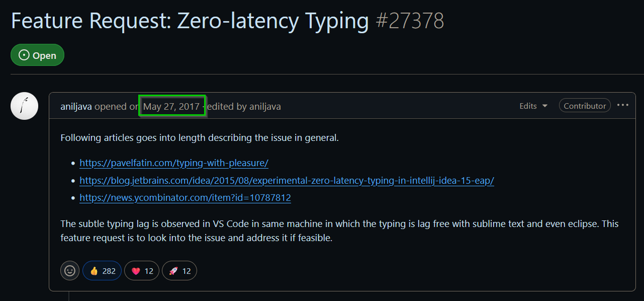Toggle the heart reaction with 12
644x301 pixels.
pyautogui.click(x=142, y=271)
